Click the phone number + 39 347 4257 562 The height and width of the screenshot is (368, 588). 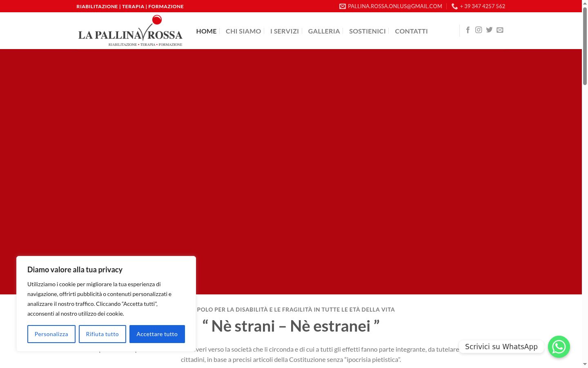[482, 6]
